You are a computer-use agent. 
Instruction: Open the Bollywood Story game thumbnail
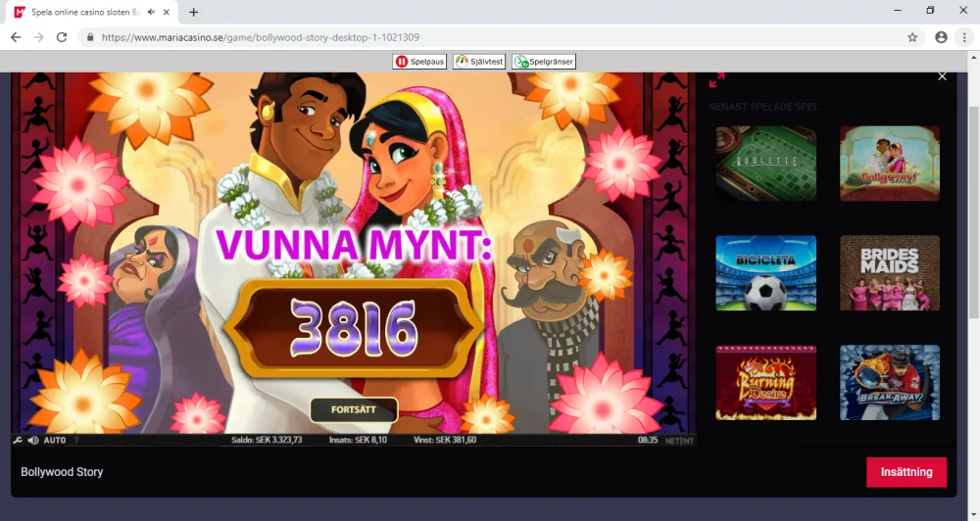point(890,164)
